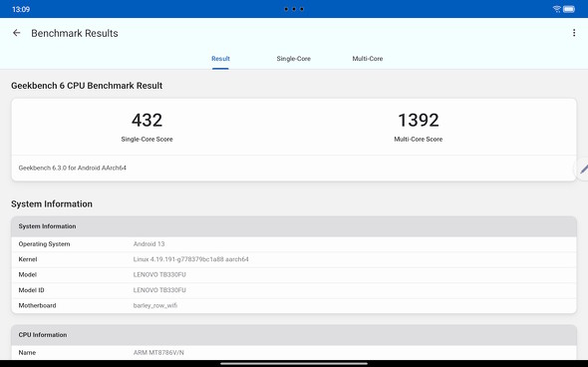The width and height of the screenshot is (588, 367).
Task: Tap the Kernel row label
Action: 28,259
